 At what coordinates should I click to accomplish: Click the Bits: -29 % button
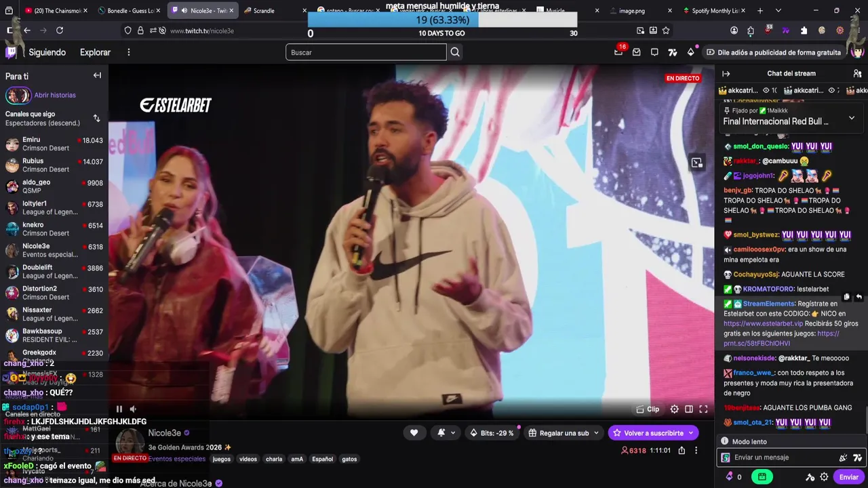click(492, 432)
